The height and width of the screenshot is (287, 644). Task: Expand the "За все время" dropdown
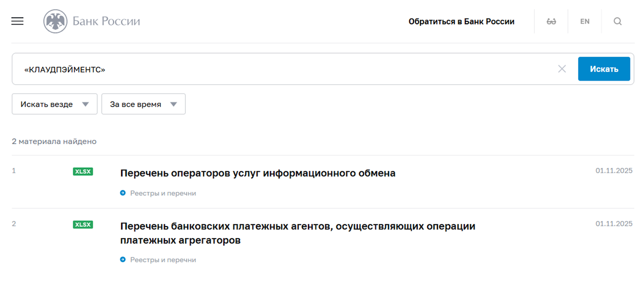[x=143, y=104]
